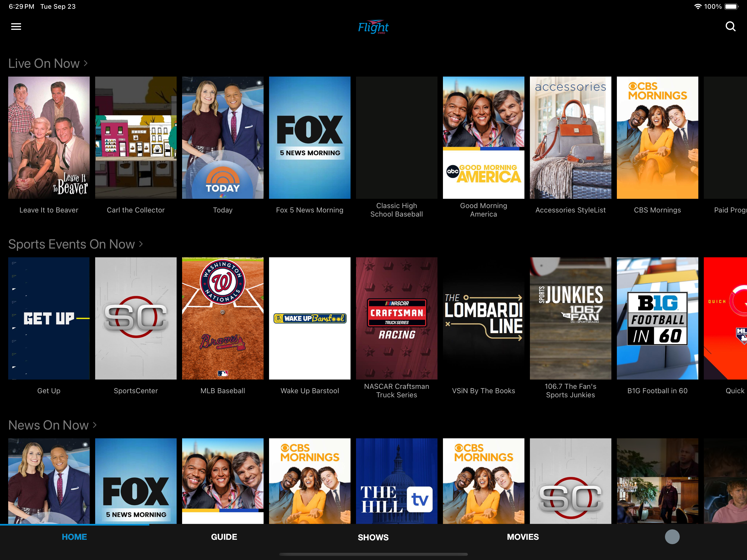Open the dark drama scene poster in News row
This screenshot has height=560, width=747.
(658, 481)
